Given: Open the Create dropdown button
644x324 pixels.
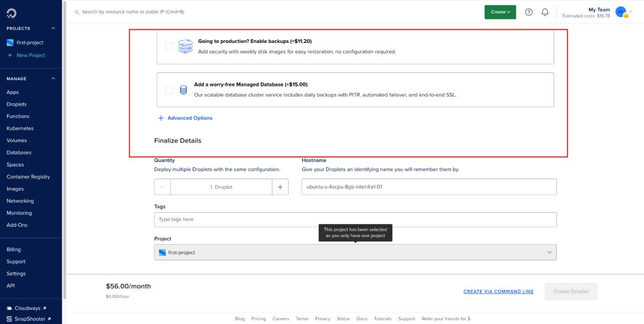Looking at the screenshot, I should pyautogui.click(x=500, y=12).
